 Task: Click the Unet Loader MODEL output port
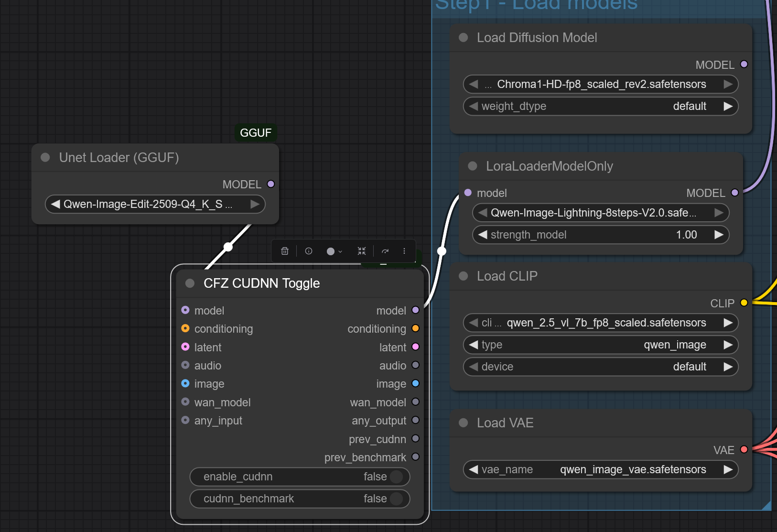[x=271, y=184]
